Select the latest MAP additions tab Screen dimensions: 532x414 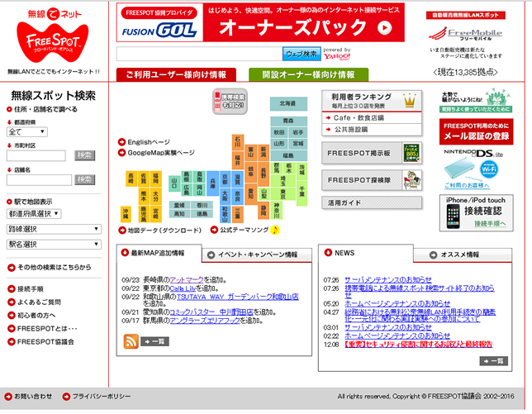click(x=159, y=253)
